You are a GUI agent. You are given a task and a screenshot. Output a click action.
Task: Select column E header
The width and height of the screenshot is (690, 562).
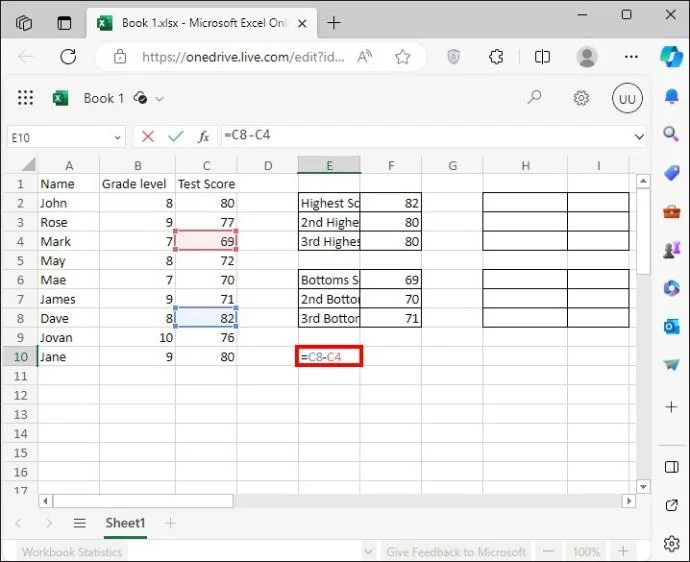coord(329,165)
